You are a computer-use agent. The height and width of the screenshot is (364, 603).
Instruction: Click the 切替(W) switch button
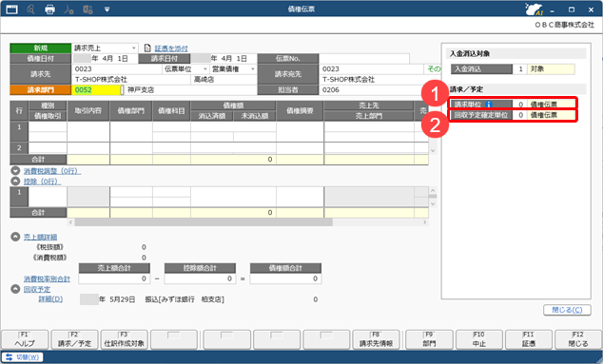pos(22,357)
